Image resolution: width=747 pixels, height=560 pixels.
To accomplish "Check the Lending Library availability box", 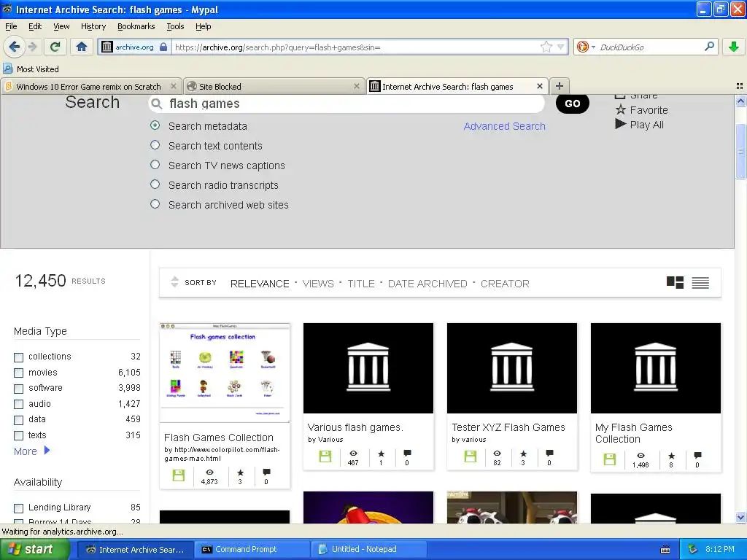I will click(18, 508).
